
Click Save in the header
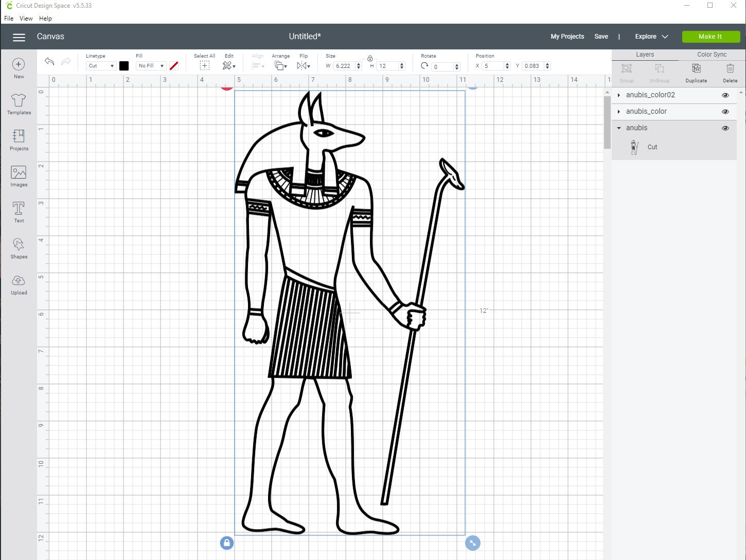click(601, 37)
